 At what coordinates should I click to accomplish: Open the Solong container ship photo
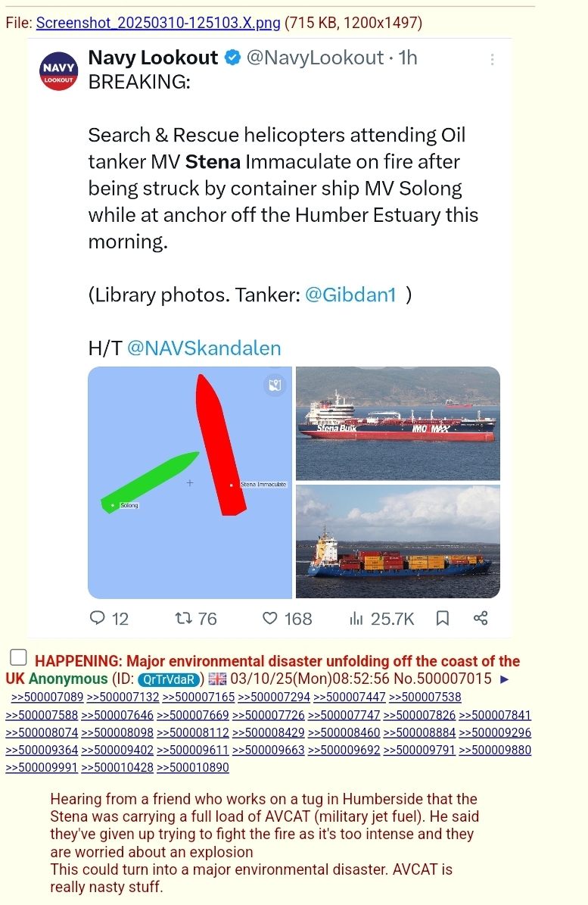click(x=398, y=541)
